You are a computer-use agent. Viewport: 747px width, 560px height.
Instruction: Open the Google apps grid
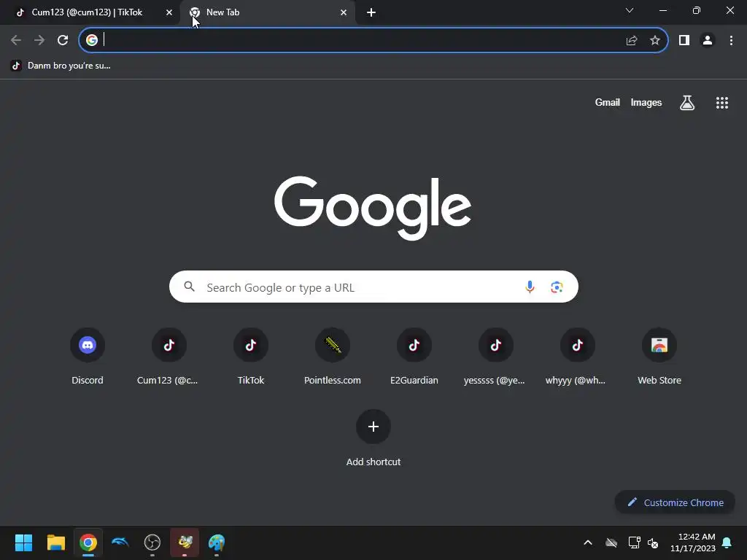tap(722, 103)
